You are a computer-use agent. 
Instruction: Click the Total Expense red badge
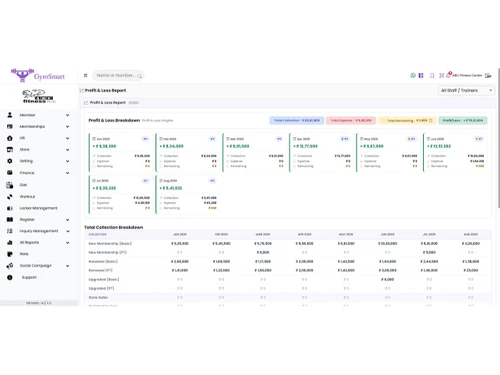click(351, 120)
